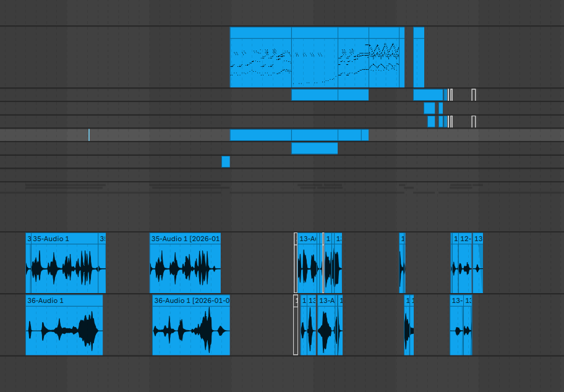The height and width of the screenshot is (392, 564).
Task: Select the second MIDI clip segment with sparse notes
Action: click(315, 57)
